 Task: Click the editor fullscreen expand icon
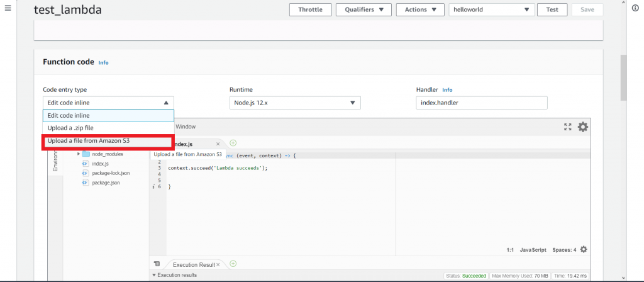click(568, 127)
